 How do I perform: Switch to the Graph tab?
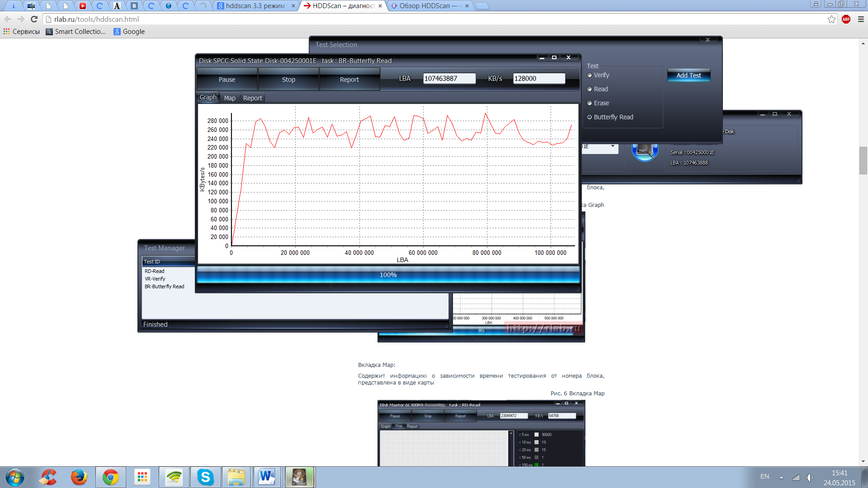(x=208, y=98)
